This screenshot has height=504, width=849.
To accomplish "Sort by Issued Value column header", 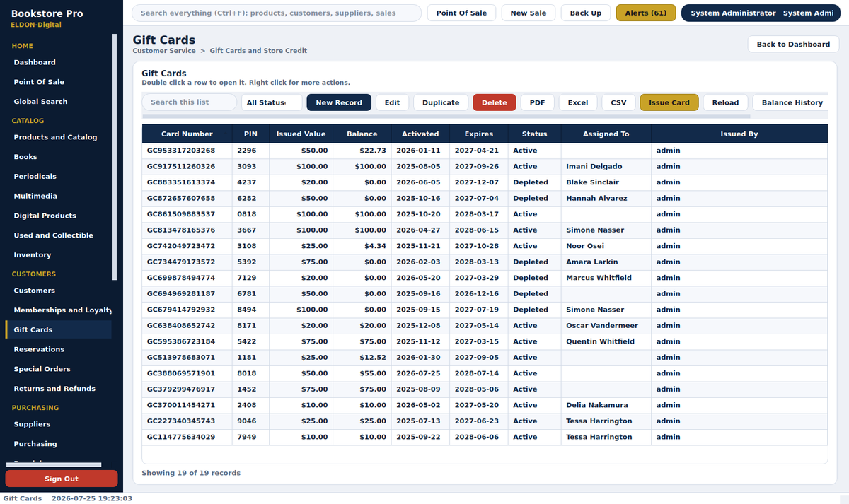I will (x=301, y=134).
